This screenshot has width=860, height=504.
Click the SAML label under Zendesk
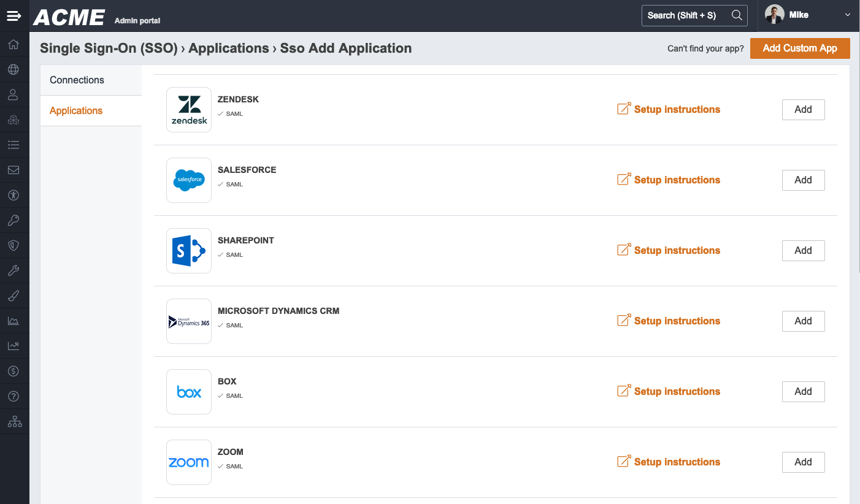pos(234,114)
